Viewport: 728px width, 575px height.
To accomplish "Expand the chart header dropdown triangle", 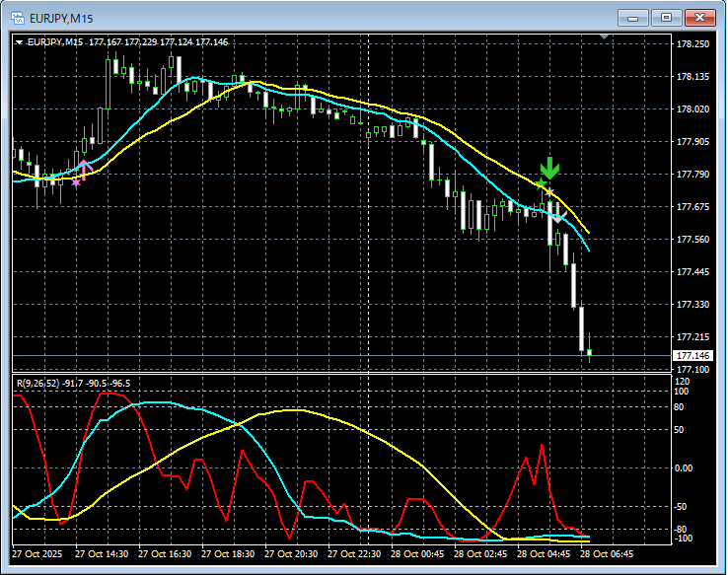I will point(19,42).
